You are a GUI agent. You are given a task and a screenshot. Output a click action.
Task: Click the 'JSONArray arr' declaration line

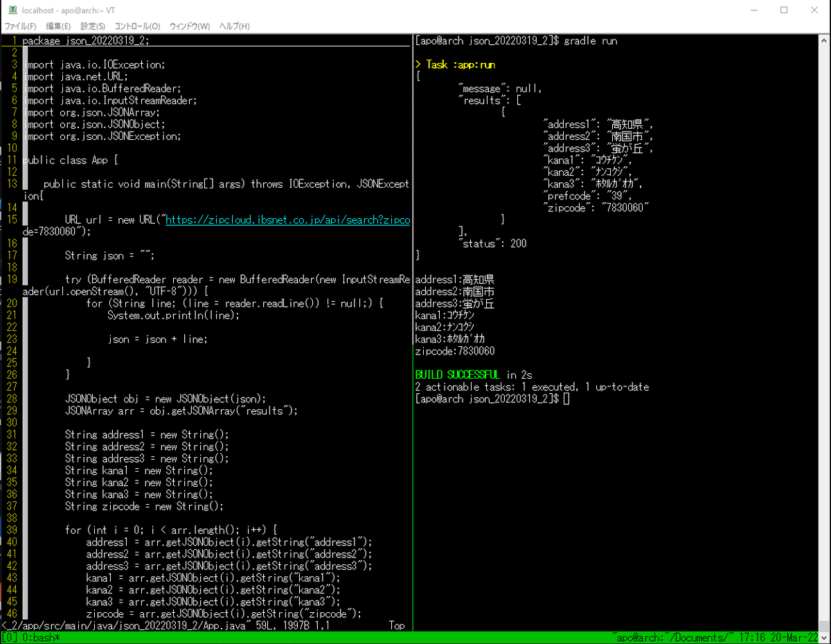(181, 411)
